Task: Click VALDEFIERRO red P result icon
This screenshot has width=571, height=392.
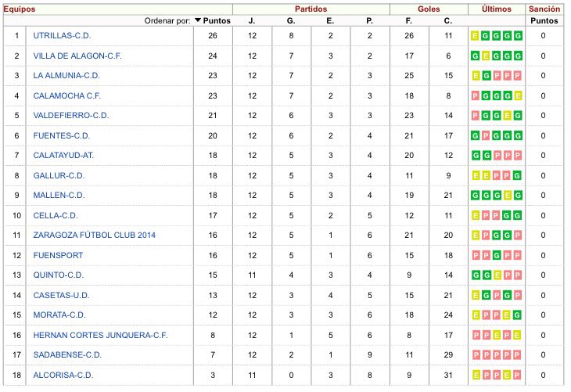Action: pos(476,116)
